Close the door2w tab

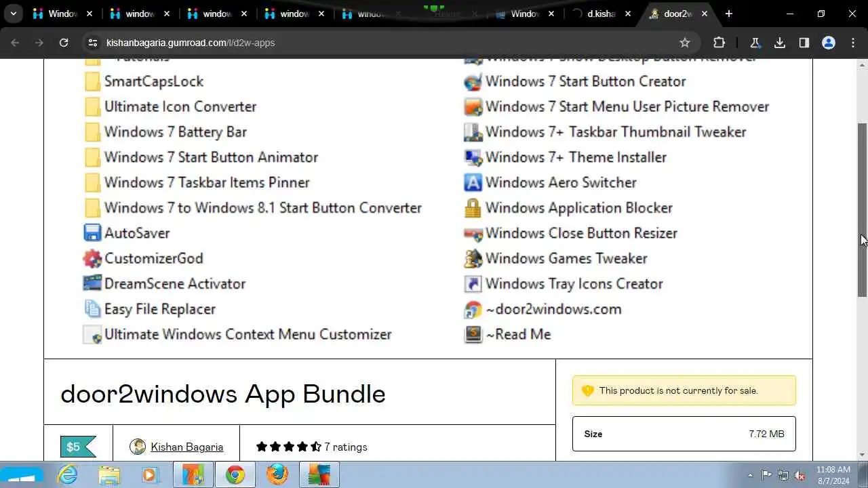(705, 14)
